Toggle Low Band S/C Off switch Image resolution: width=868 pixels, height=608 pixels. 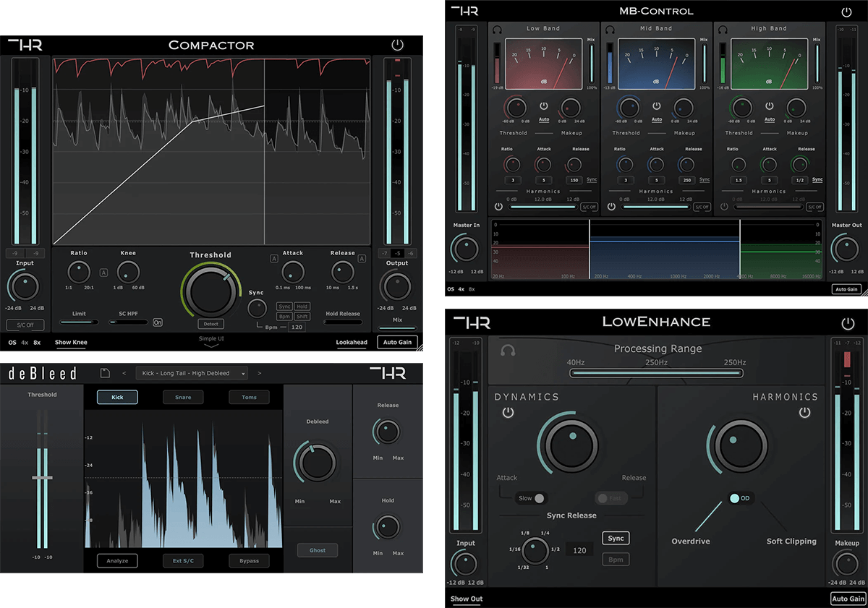pyautogui.click(x=589, y=207)
